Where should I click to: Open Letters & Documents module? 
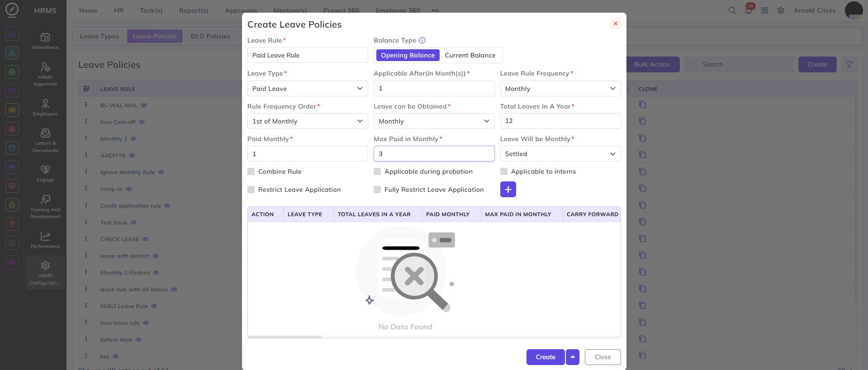pos(45,140)
